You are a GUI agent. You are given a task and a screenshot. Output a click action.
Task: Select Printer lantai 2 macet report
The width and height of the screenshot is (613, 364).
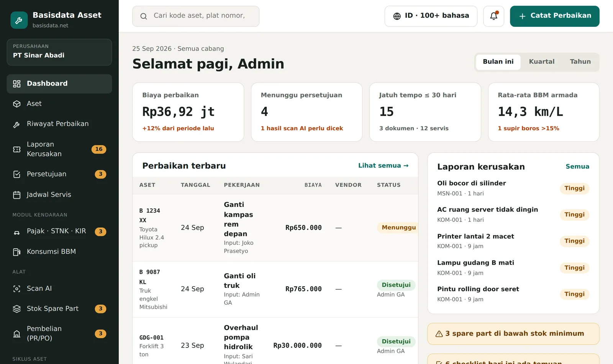[x=513, y=241]
